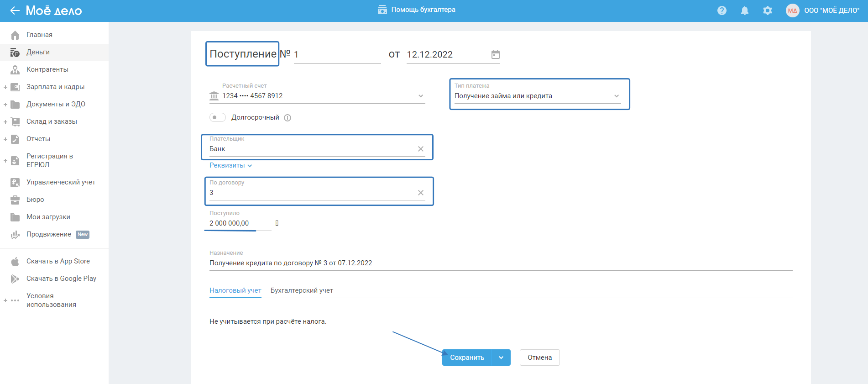Clear the Плательщик field with the X

click(421, 149)
